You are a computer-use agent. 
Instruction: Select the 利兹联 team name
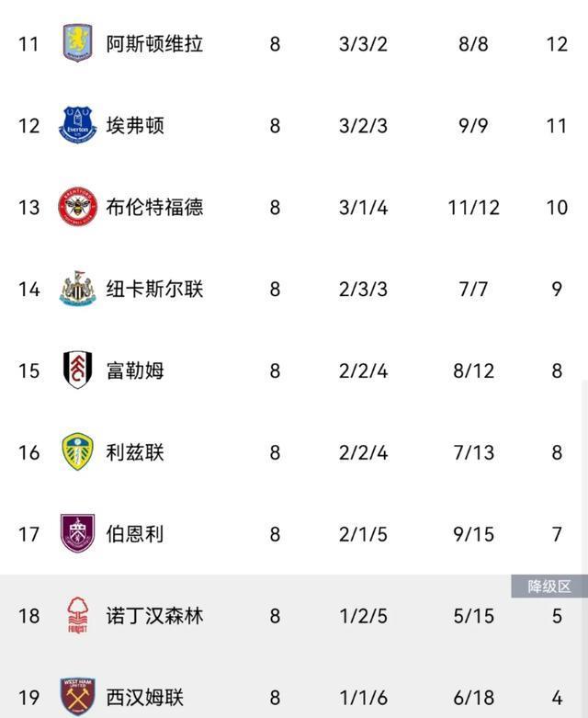[134, 452]
